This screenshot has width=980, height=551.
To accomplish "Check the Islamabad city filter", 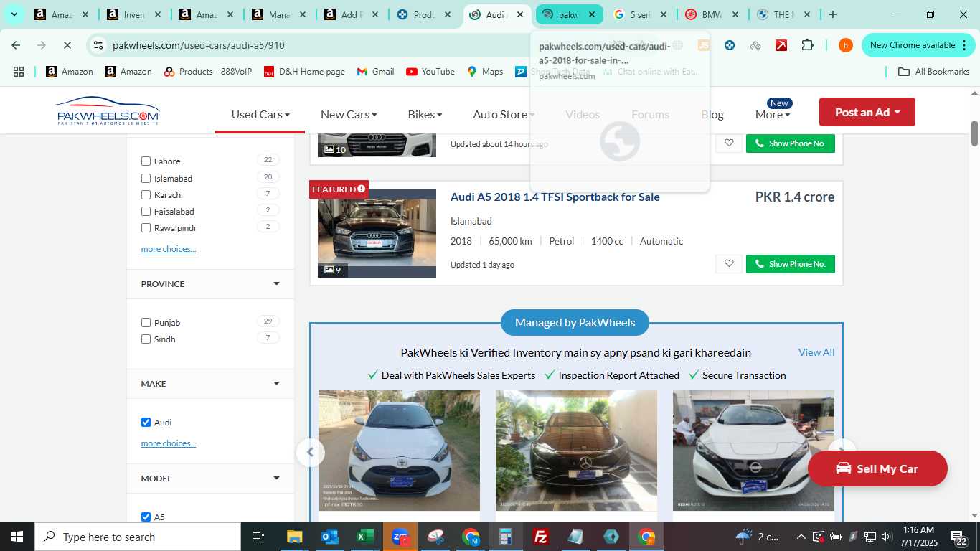I will coord(146,178).
